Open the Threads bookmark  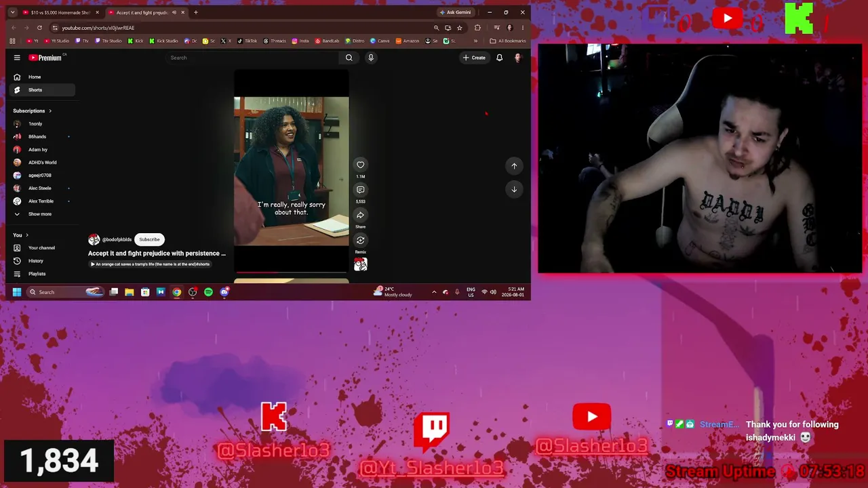pos(275,41)
